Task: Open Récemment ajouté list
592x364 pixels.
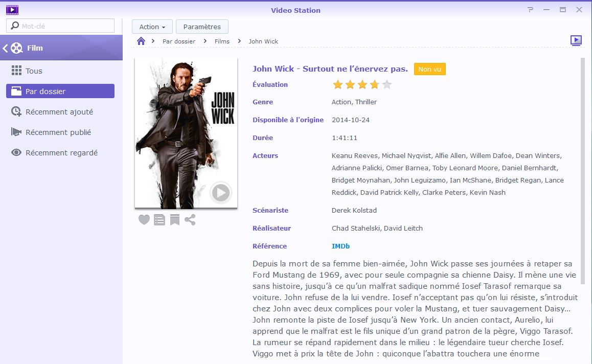Action: pos(60,112)
